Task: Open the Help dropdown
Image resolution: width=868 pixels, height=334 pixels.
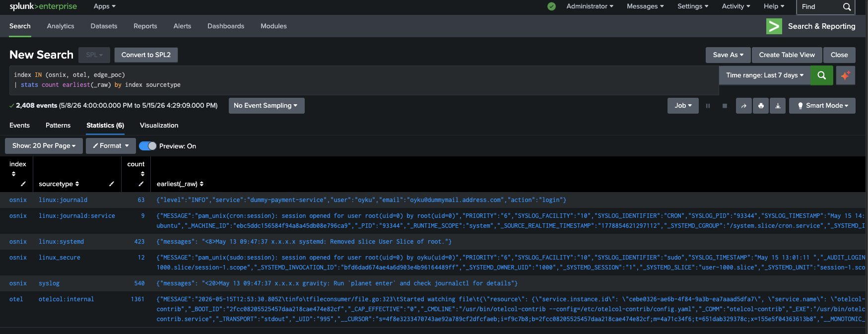Action: coord(774,6)
